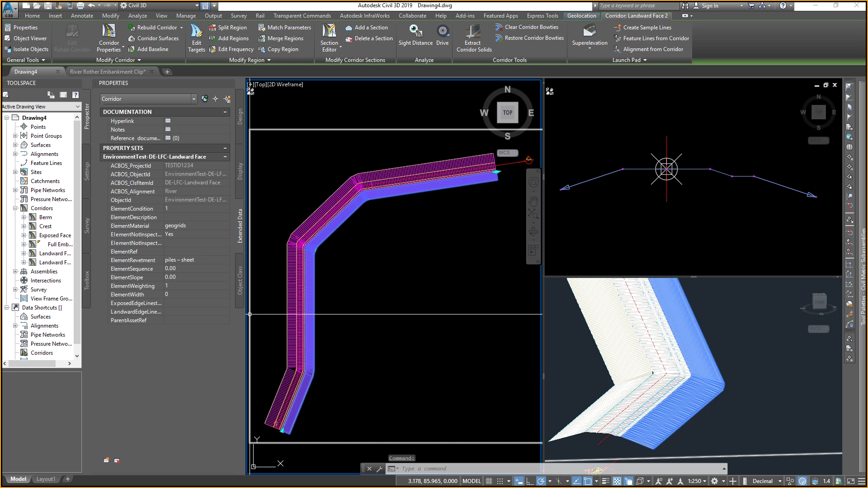Open the Analyze ribbon tab
Viewport: 868px width, 488px height.
137,16
